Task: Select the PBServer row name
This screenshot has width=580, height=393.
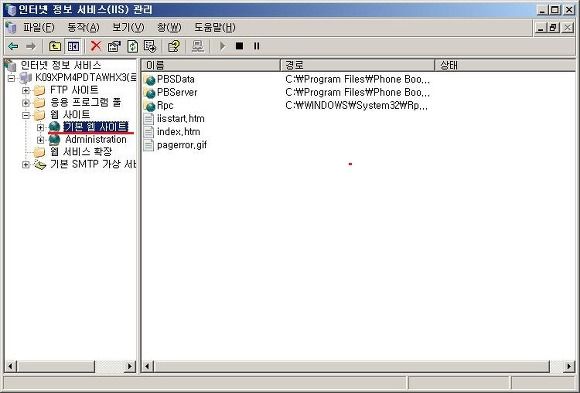Action: tap(177, 93)
